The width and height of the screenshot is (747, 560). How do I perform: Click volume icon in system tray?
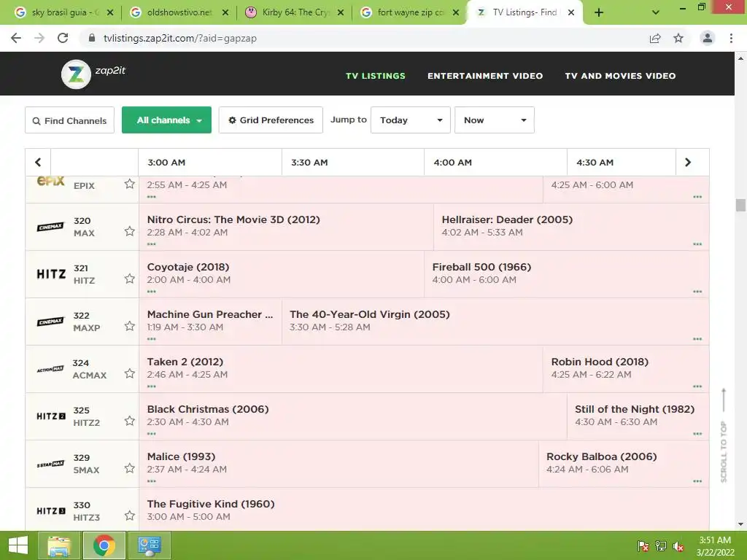tap(678, 547)
